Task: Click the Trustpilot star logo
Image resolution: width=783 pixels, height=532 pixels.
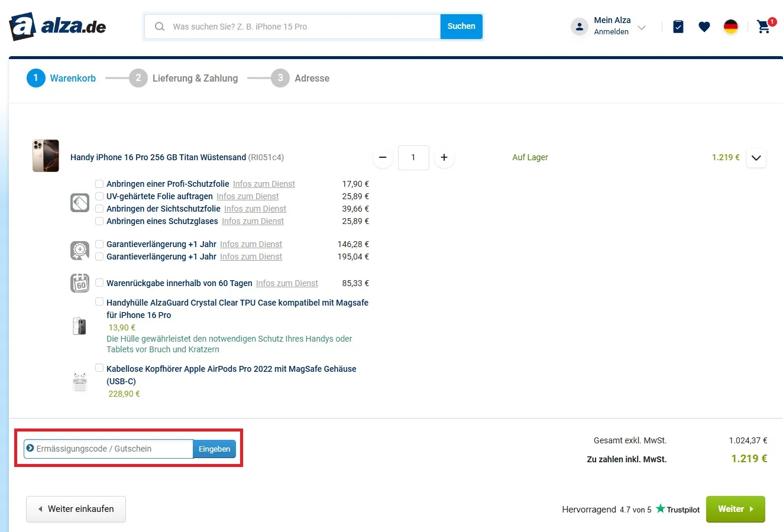Action: [x=660, y=509]
